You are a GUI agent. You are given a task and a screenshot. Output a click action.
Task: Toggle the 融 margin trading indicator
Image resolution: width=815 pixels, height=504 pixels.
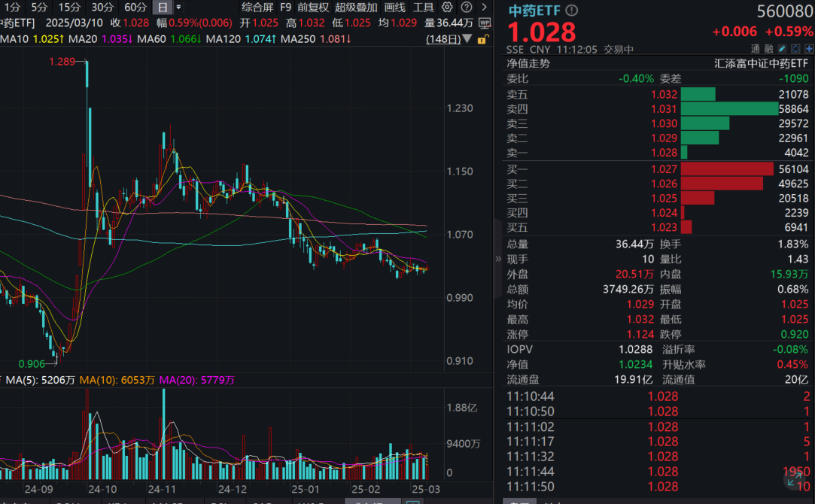pos(770,48)
